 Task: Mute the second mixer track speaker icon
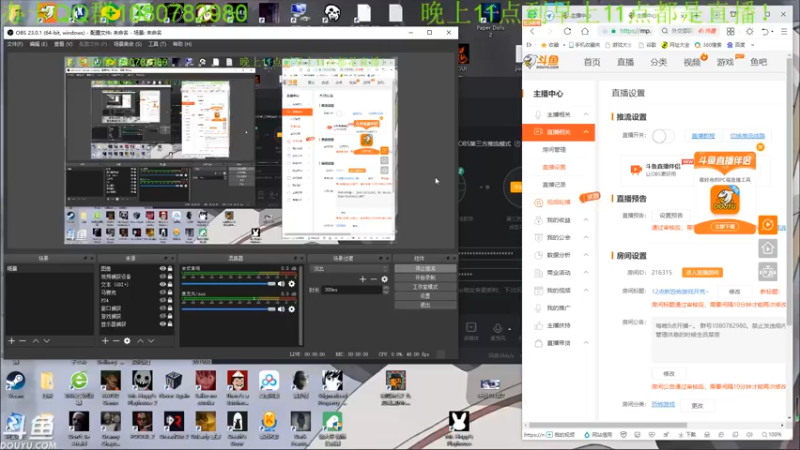point(281,309)
